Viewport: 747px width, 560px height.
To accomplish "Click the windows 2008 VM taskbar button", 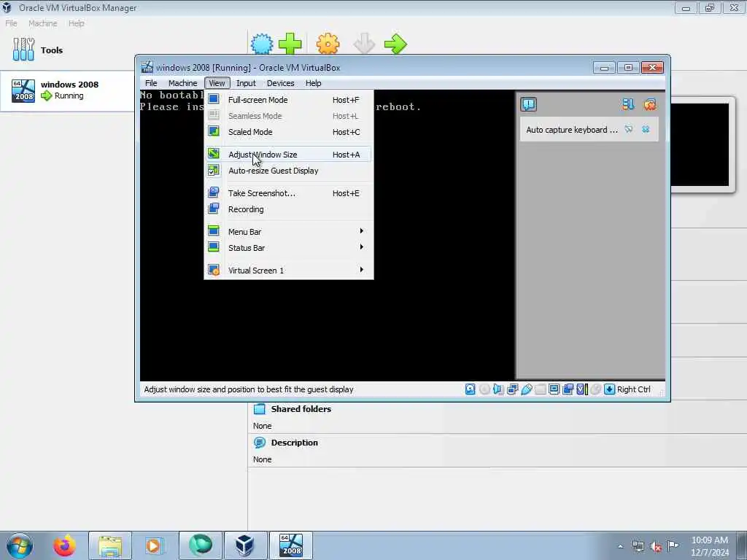I will point(290,545).
